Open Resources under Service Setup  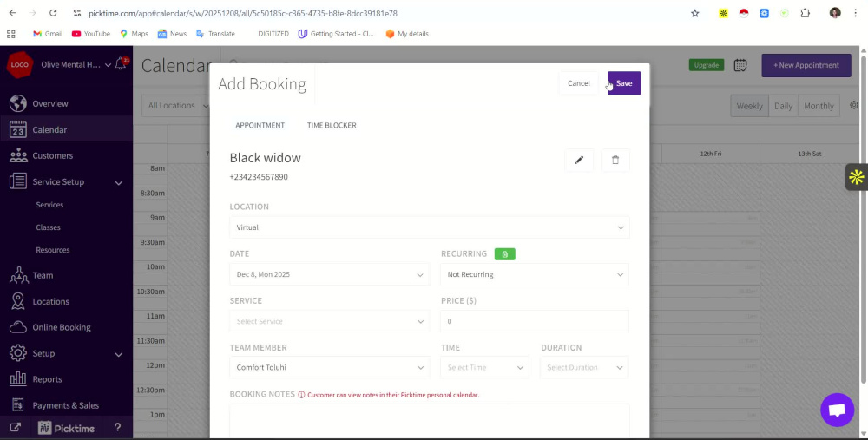pos(53,250)
